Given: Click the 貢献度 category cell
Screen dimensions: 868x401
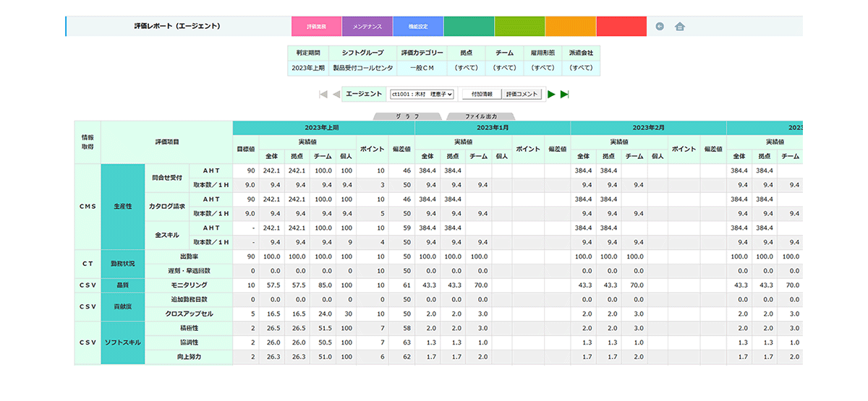Looking at the screenshot, I should coord(124,306).
